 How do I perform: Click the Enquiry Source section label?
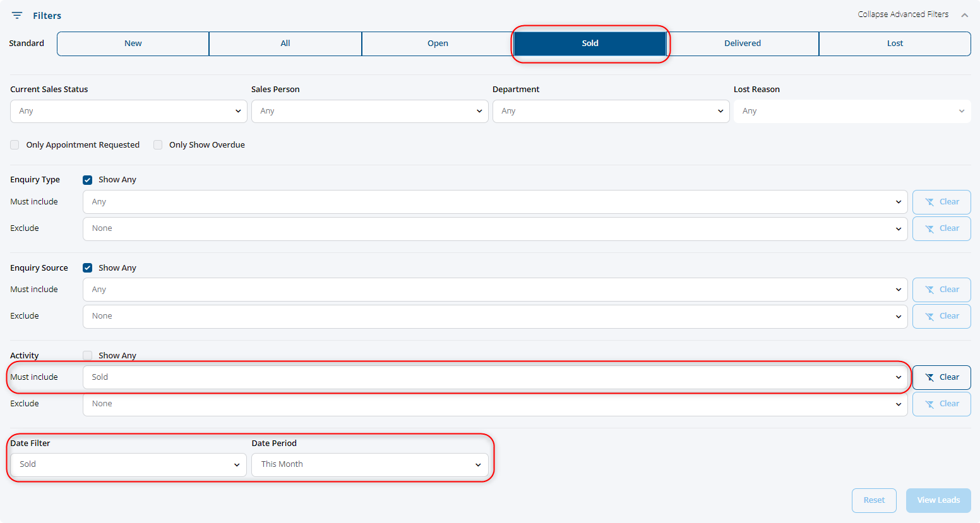(39, 268)
